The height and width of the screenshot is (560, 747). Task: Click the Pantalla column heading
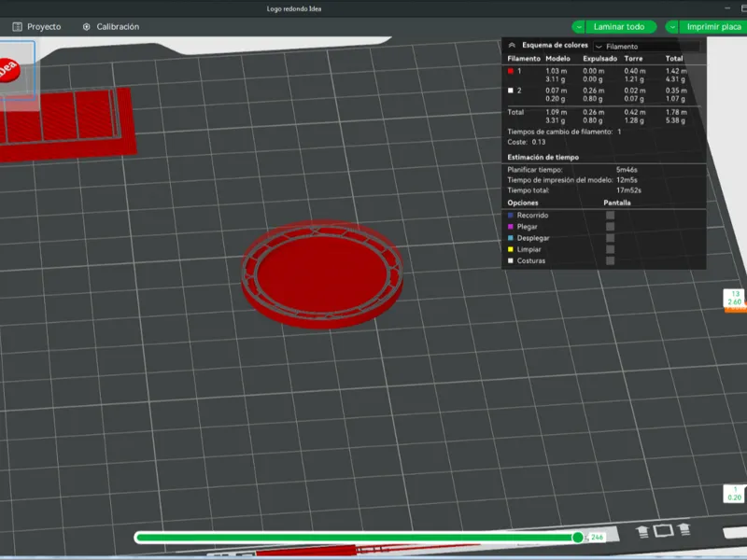[617, 203]
